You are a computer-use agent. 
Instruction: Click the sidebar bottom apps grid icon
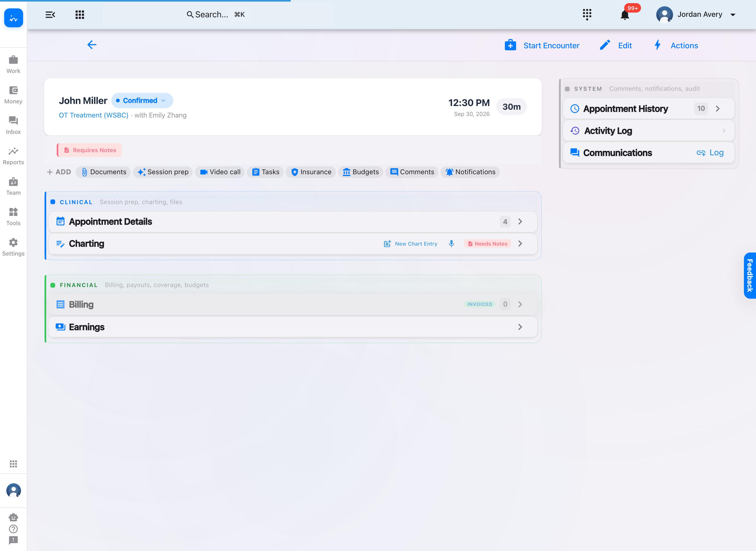point(13,464)
